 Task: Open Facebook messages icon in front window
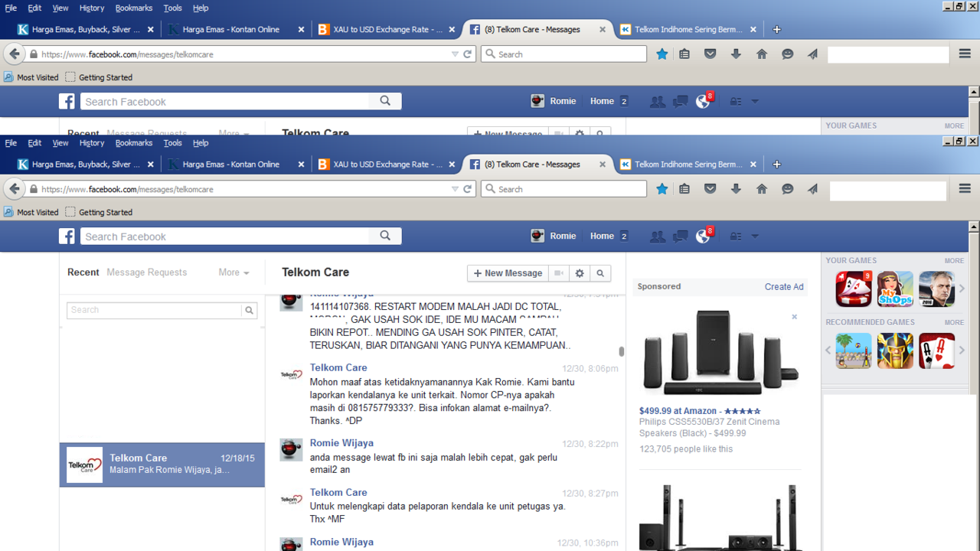tap(680, 236)
